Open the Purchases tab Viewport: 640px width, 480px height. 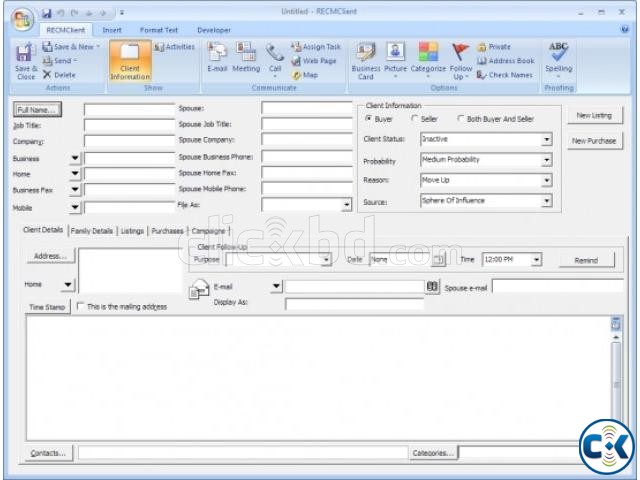pos(167,231)
